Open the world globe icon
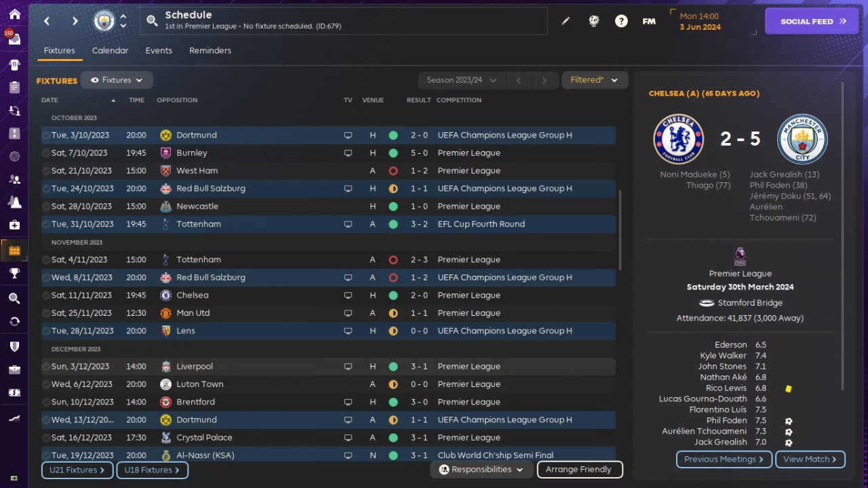Viewport: 868px width, 488px height. pos(593,21)
